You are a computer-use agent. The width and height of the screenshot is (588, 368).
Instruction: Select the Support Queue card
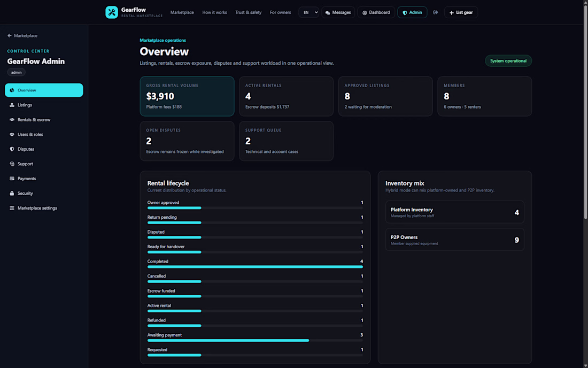click(286, 141)
